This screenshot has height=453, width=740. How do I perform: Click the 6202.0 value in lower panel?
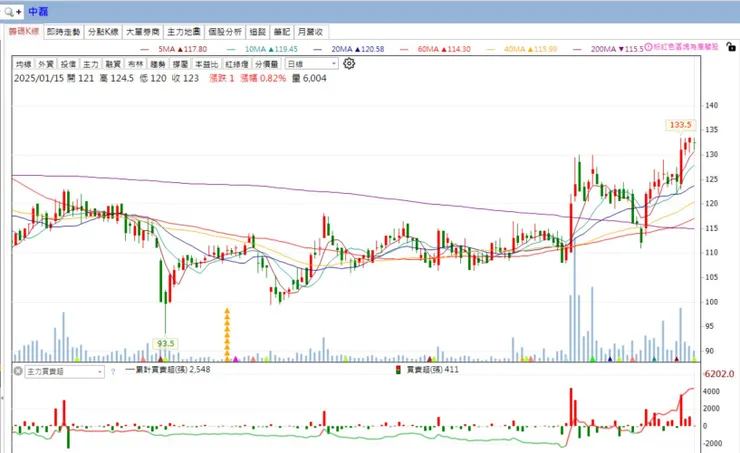[719, 374]
